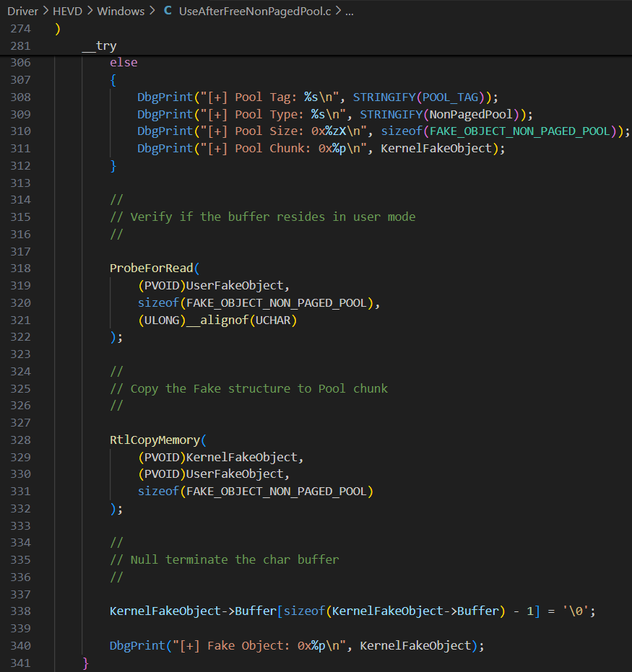Click the Fake Object DbgPrint call
Viewport: 632px width, 672px height.
pos(297,645)
